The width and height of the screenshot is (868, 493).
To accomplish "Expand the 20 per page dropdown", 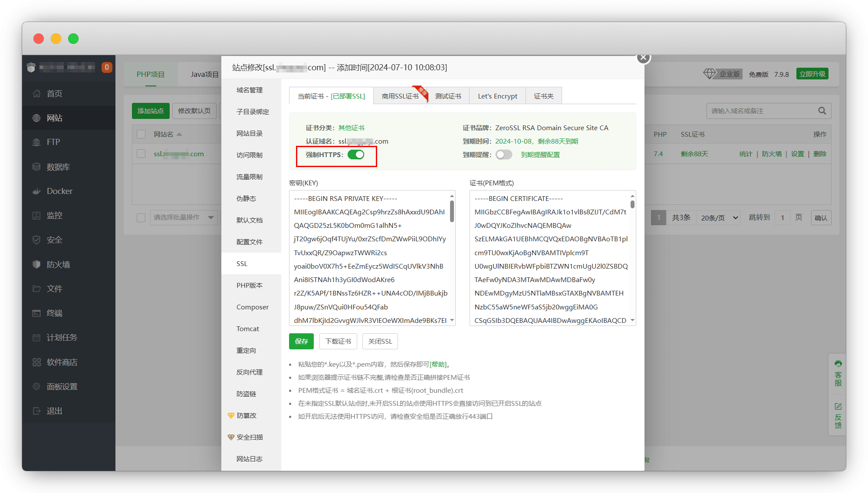I will [x=719, y=218].
